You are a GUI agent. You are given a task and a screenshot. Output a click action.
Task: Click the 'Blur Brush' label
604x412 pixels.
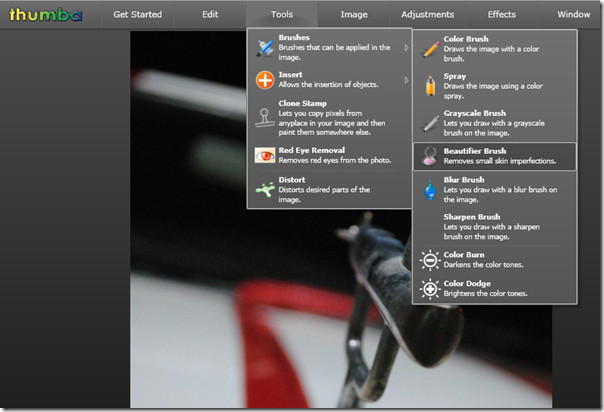tap(464, 179)
